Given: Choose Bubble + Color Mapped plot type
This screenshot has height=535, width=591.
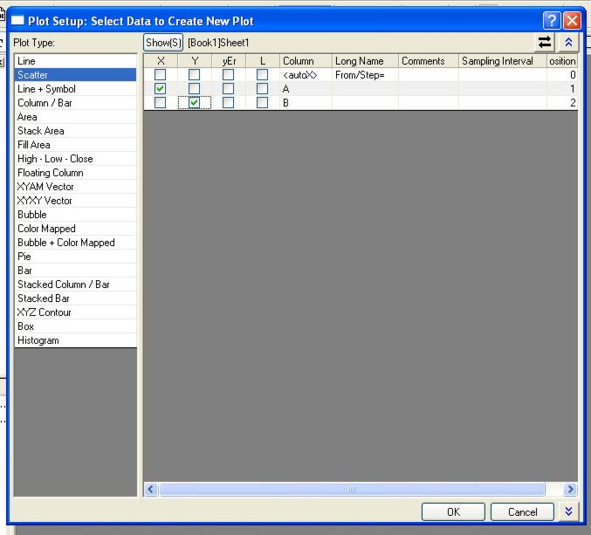Looking at the screenshot, I should click(75, 242).
